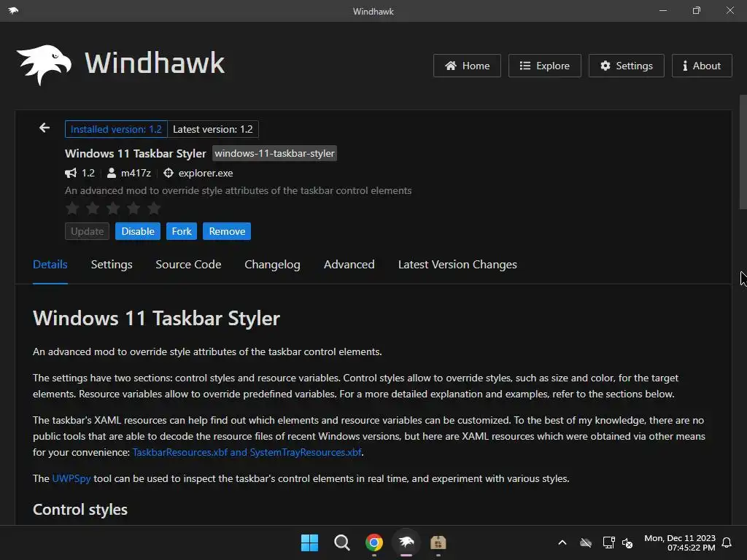The height and width of the screenshot is (560, 747).
Task: Click the first rating star
Action: coord(72,208)
